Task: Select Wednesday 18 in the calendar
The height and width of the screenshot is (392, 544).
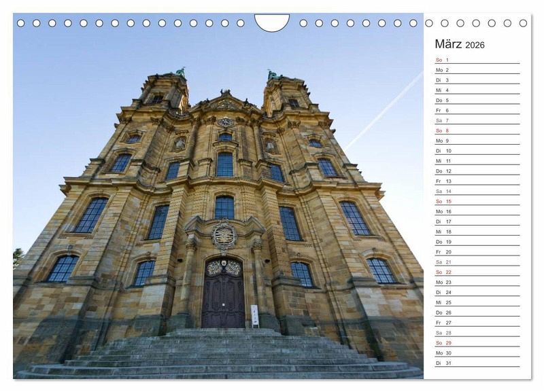Action: 477,232
